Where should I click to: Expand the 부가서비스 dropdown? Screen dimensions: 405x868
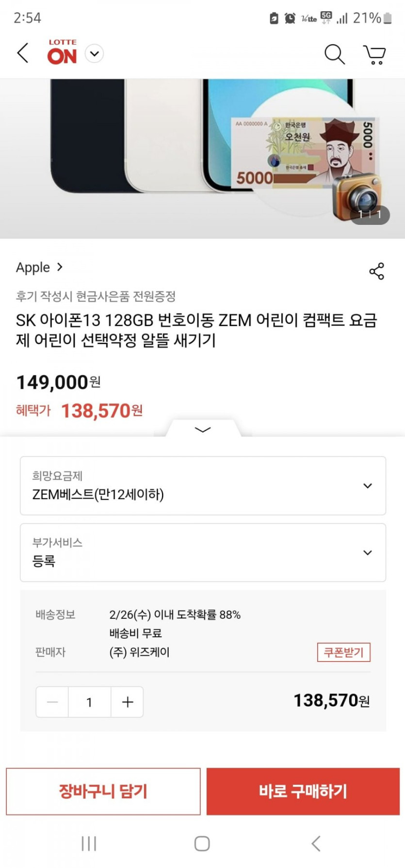[x=203, y=552]
